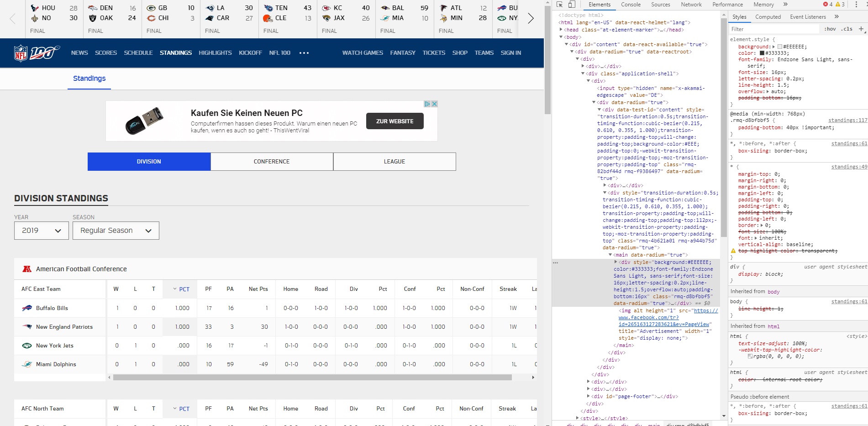Click the new style rule plus icon

861,29
